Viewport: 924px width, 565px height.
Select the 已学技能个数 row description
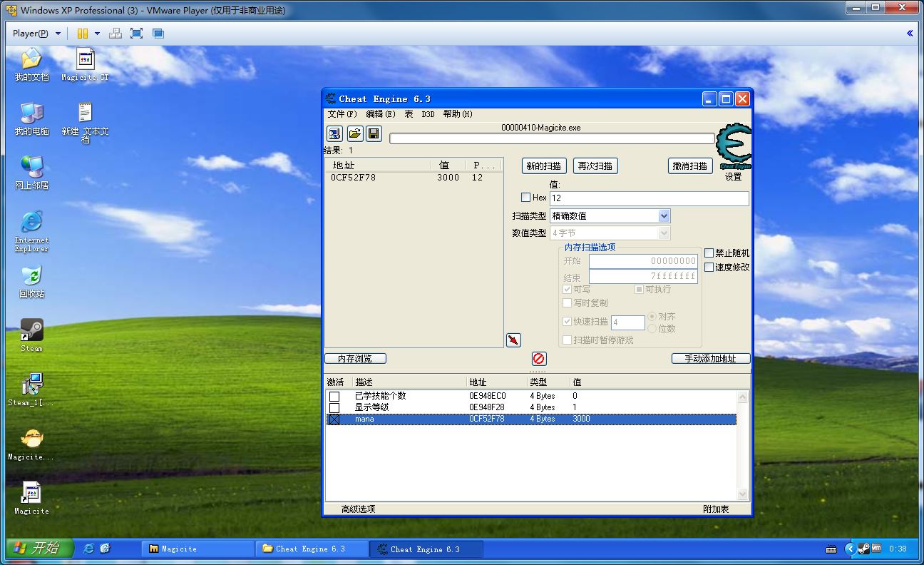tap(380, 396)
